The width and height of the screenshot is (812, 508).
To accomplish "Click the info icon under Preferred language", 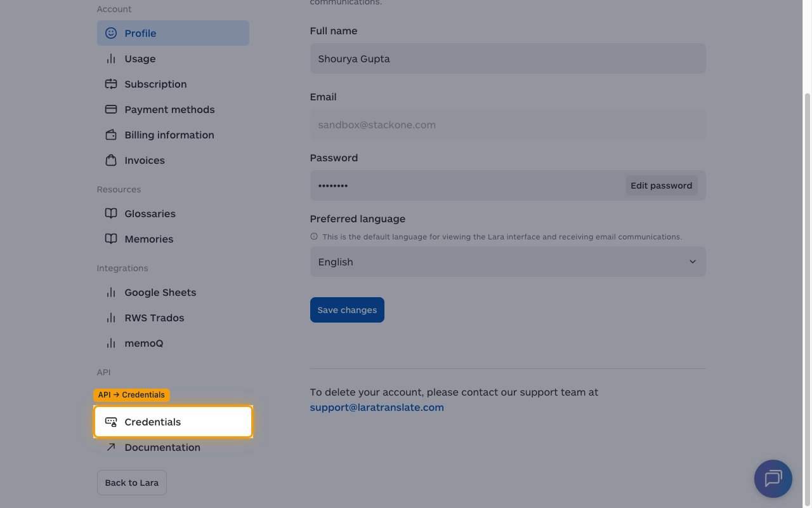I will [314, 236].
